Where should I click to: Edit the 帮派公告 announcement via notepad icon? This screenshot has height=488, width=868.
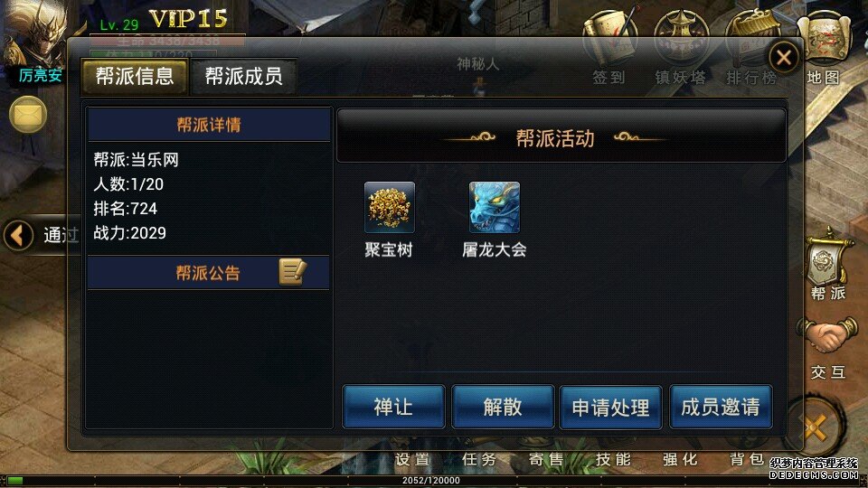292,272
